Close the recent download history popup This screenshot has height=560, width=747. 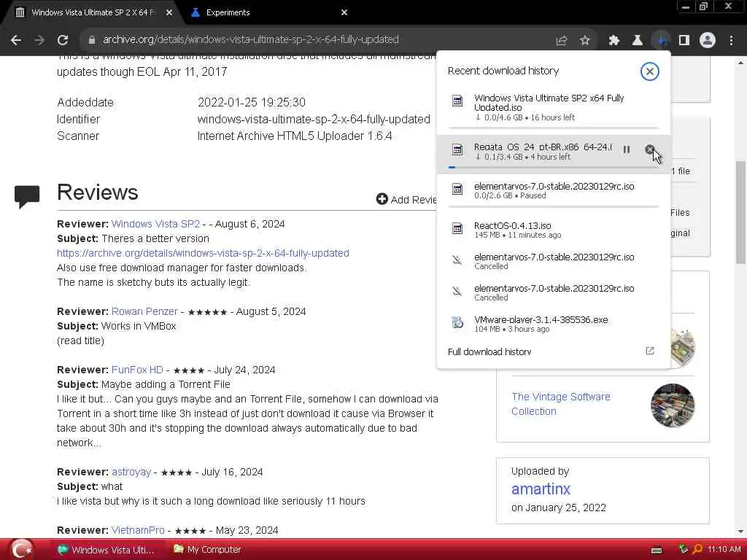[649, 71]
